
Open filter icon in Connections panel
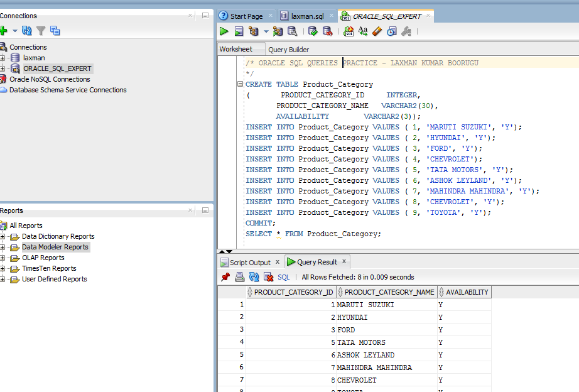point(40,30)
